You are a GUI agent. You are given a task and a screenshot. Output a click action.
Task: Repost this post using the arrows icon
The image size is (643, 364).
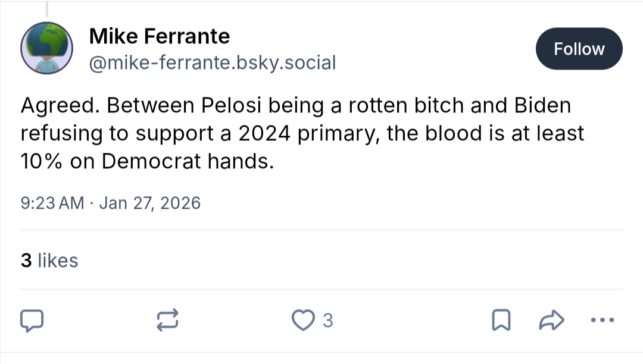point(167,321)
